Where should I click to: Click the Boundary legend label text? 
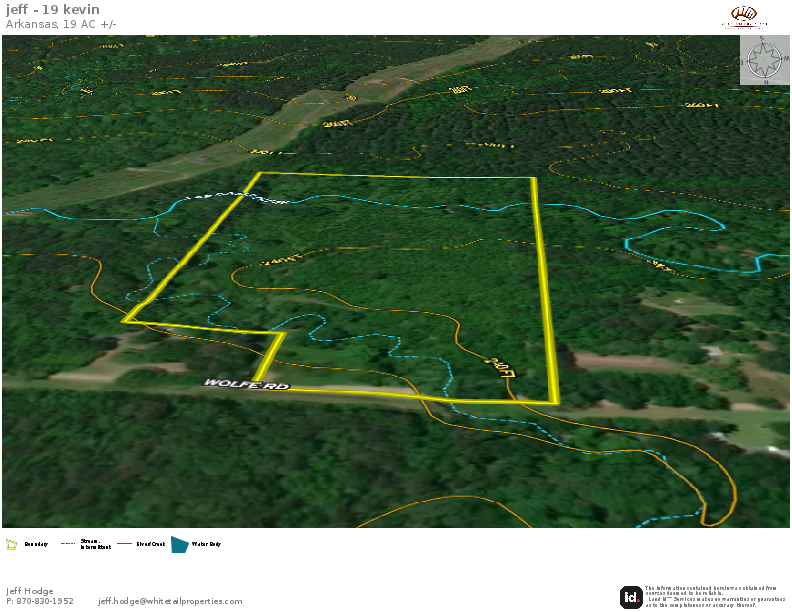(36, 545)
